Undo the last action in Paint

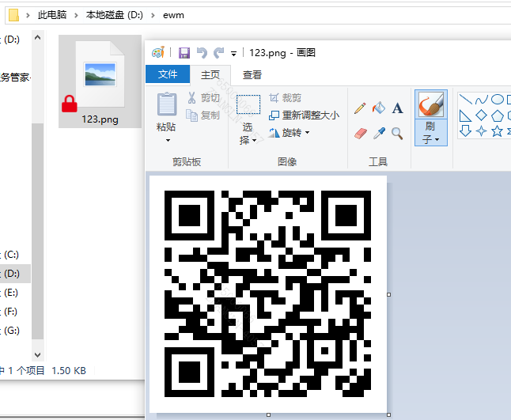point(202,53)
